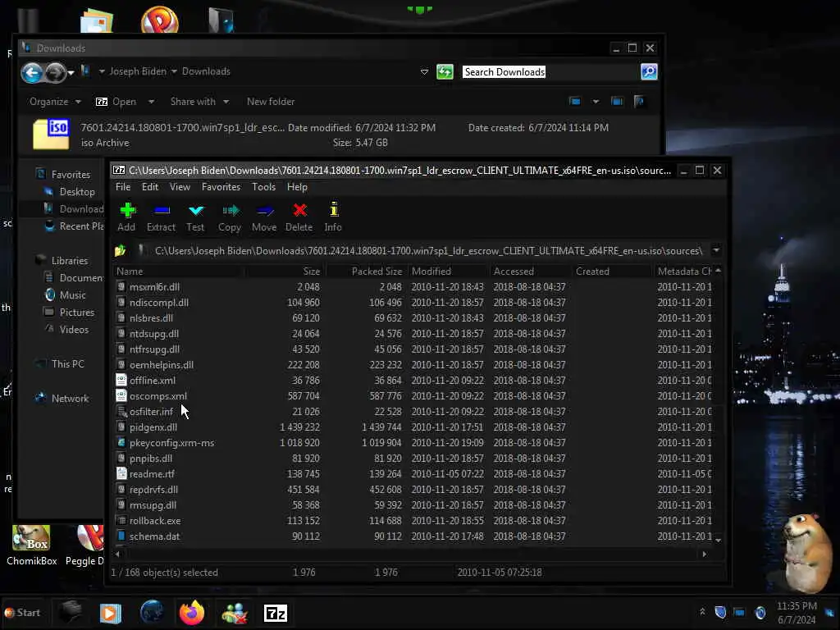840x630 pixels.
Task: Click the shield icon in system tray
Action: [x=720, y=612]
